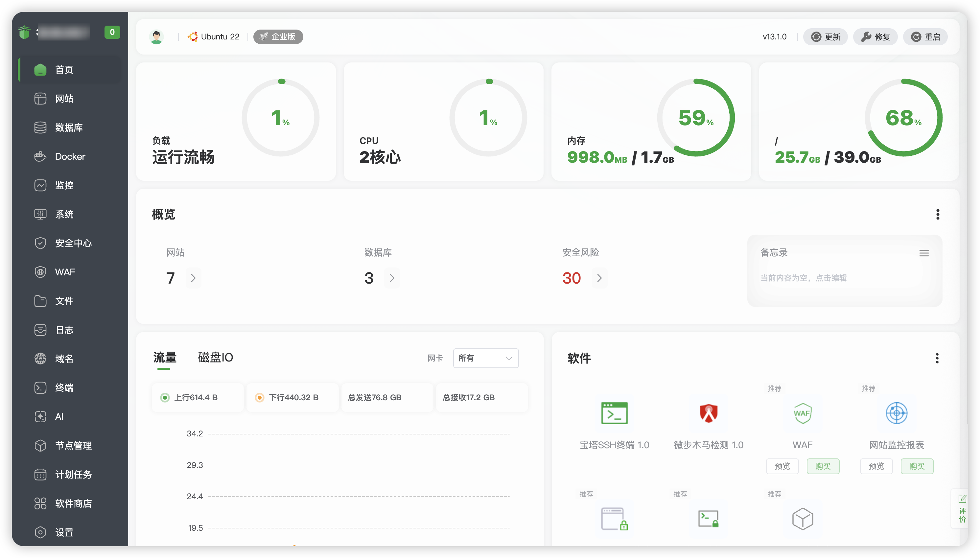
Task: Open 计划任务 scheduled tasks in sidebar
Action: click(70, 475)
